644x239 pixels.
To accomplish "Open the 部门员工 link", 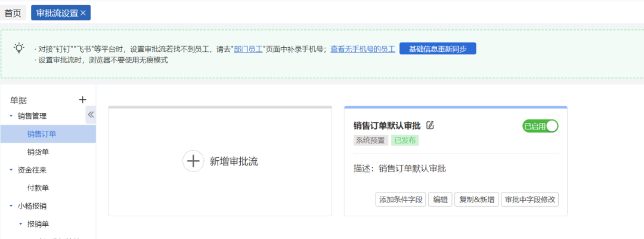I will [249, 49].
